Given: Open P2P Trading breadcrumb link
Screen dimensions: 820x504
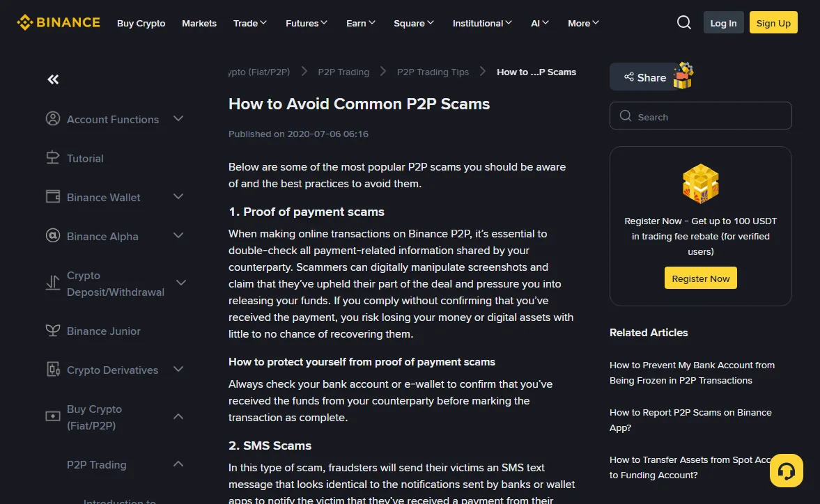Looking at the screenshot, I should click(x=343, y=72).
